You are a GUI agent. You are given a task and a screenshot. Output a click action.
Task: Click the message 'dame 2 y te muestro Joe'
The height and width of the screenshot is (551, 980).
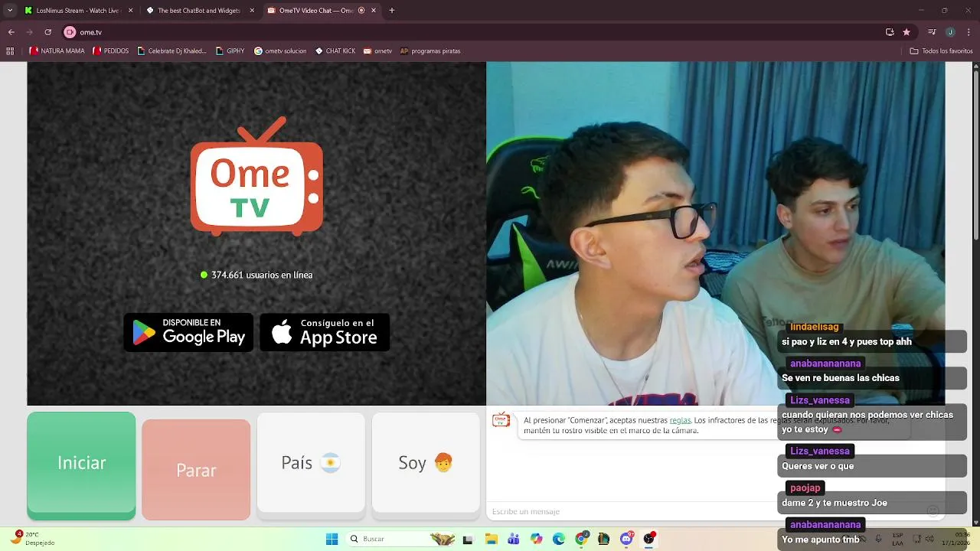coord(835,503)
